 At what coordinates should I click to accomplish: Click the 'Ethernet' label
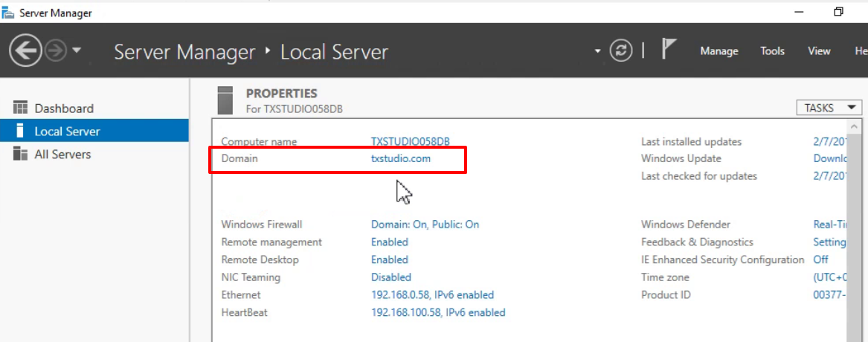241,295
